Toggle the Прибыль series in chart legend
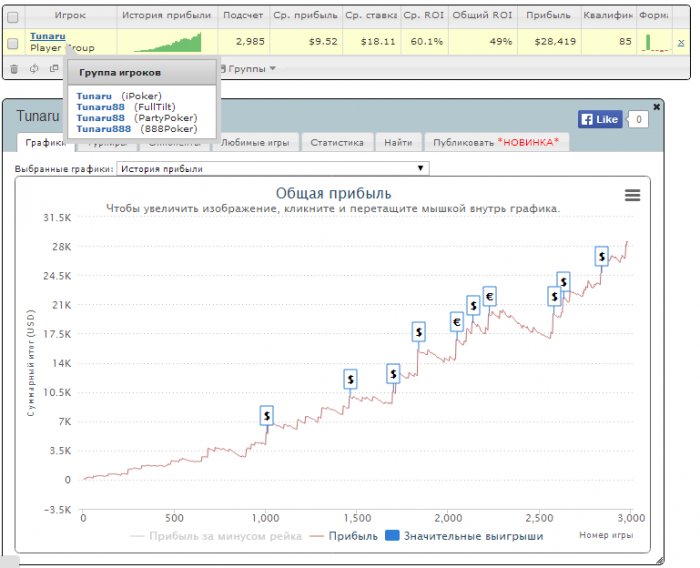The image size is (700, 568). coord(342,536)
